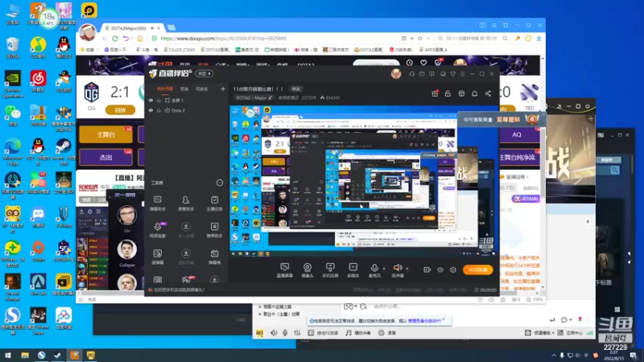Open Steam from the taskbar
The height and width of the screenshot is (362, 644).
(x=57, y=356)
